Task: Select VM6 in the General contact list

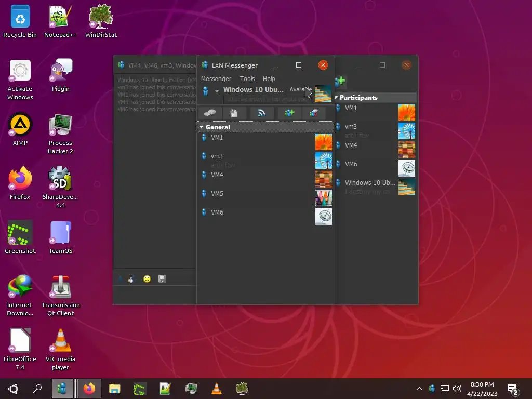Action: (x=265, y=216)
